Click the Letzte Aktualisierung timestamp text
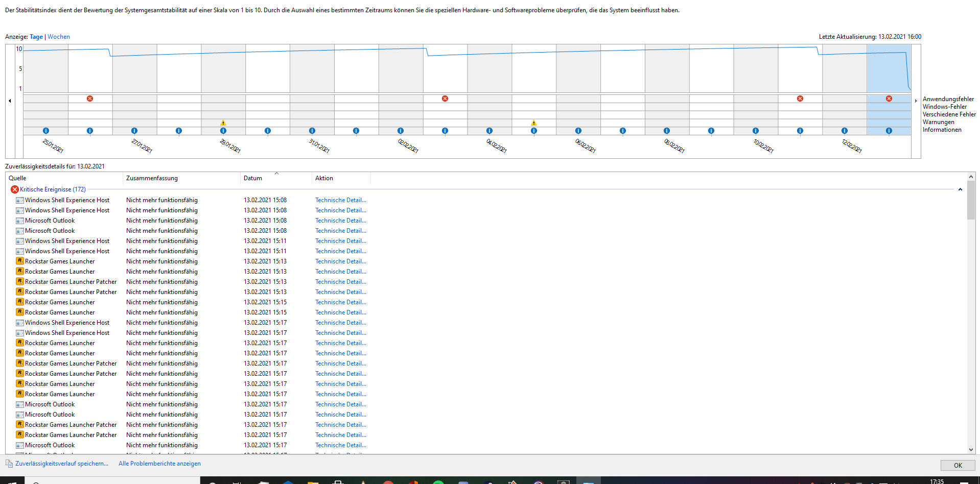980x484 pixels. tap(870, 37)
